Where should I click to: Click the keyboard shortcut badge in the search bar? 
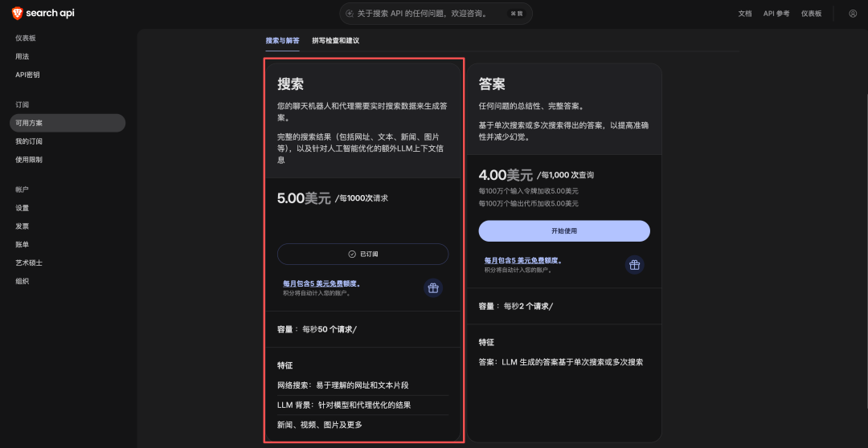[x=517, y=14]
